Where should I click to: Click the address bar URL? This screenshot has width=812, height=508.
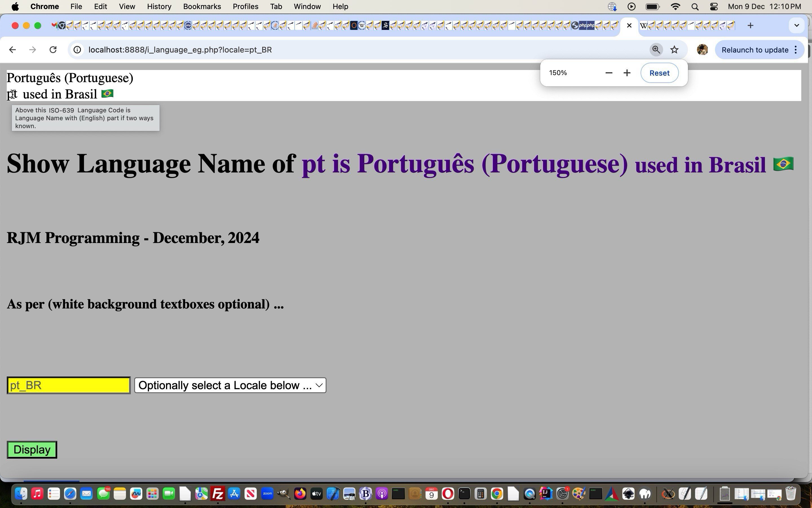pos(180,50)
